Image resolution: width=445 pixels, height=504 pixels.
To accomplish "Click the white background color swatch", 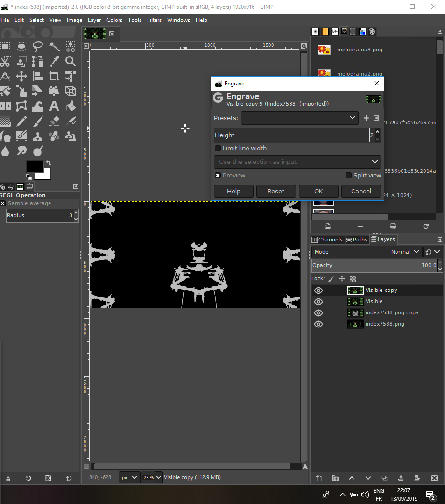I will coord(46,175).
